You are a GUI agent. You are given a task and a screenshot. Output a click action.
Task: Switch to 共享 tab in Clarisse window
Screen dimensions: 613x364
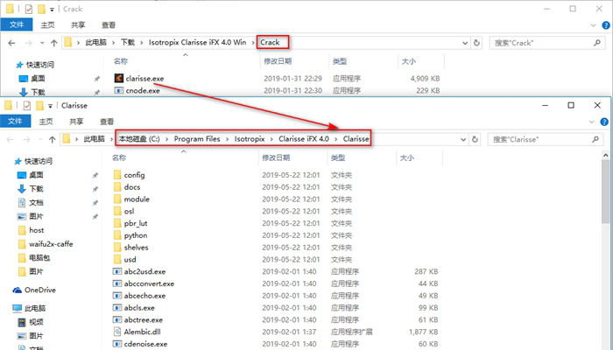[76, 121]
